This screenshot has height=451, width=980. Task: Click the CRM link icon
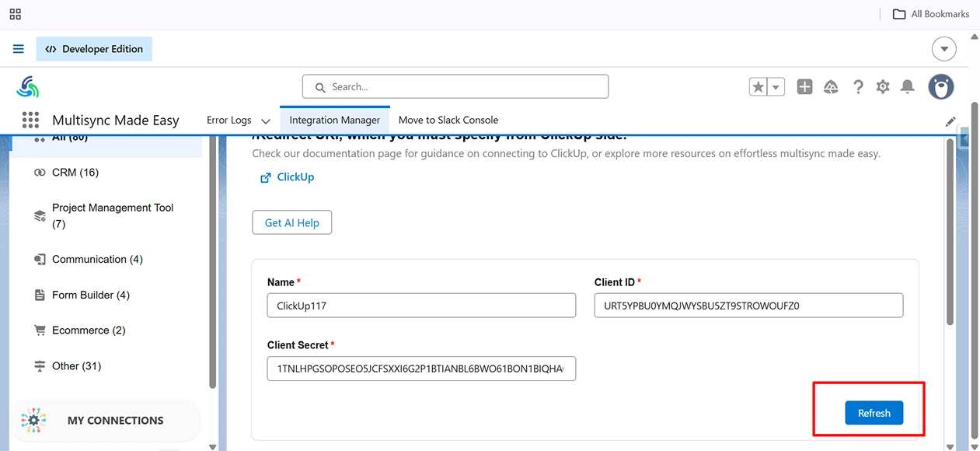(40, 173)
